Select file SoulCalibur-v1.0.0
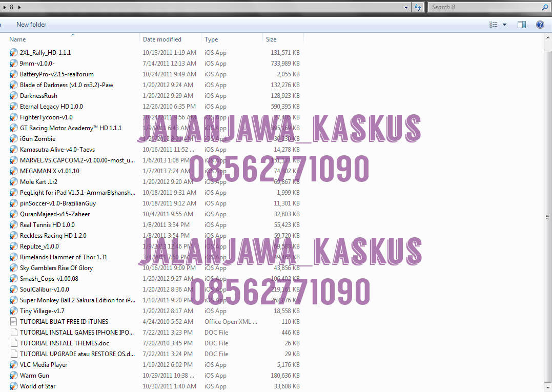Image resolution: width=552 pixels, height=392 pixels. click(x=45, y=290)
